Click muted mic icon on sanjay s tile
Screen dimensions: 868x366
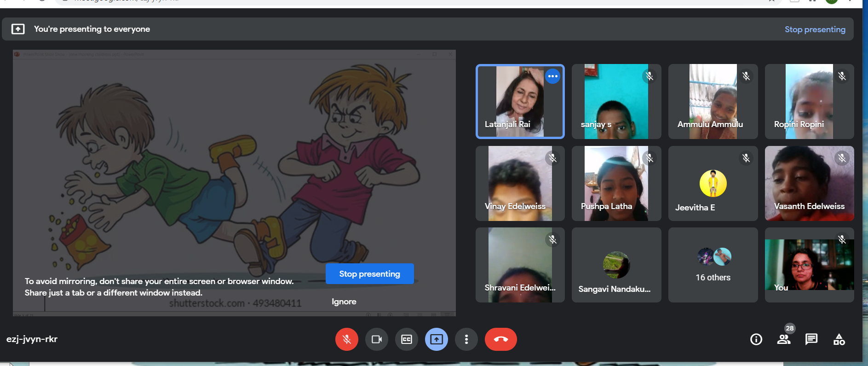pos(650,76)
